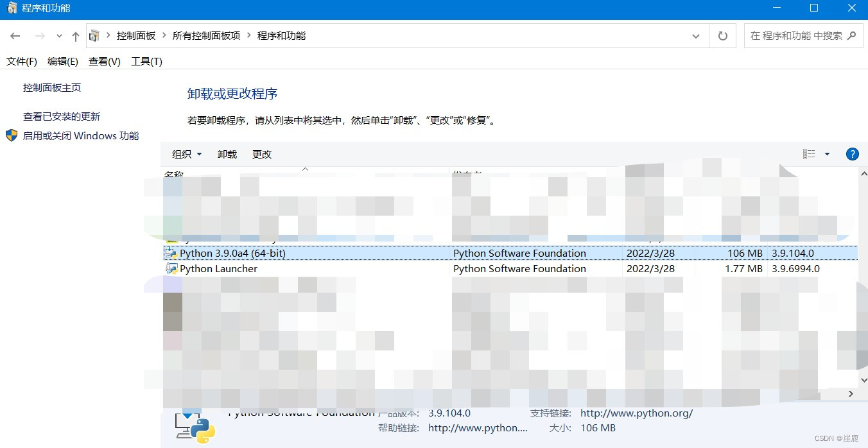
Task: Click the truncated help link http://www.python....
Action: 478,427
